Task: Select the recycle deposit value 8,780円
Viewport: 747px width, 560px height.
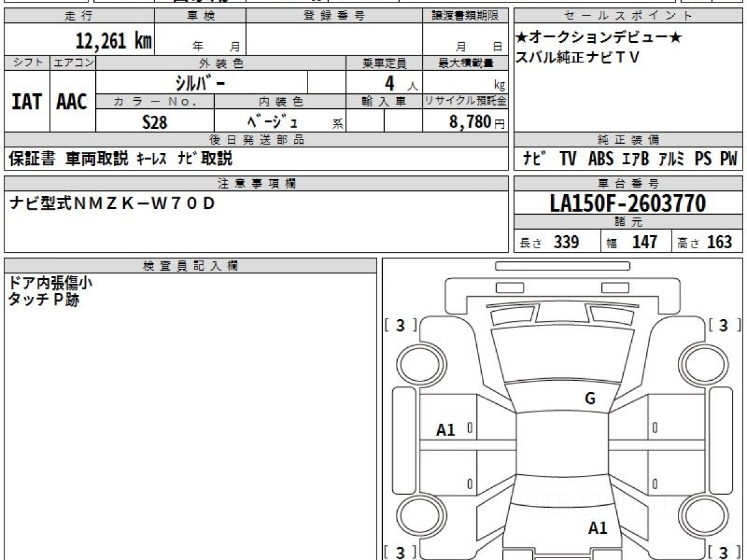Action: click(477, 122)
